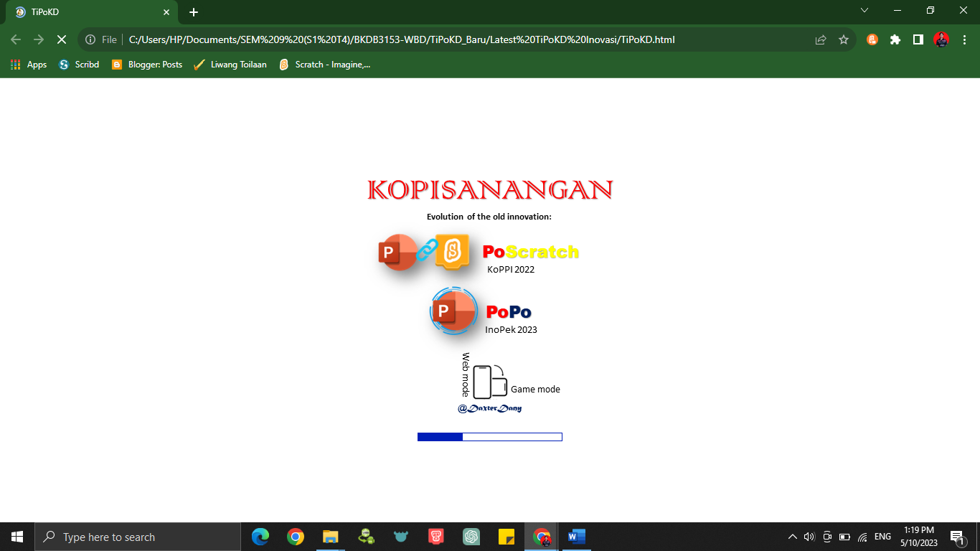This screenshot has width=980, height=551.
Task: Close the TiPoKD tab
Action: [166, 12]
